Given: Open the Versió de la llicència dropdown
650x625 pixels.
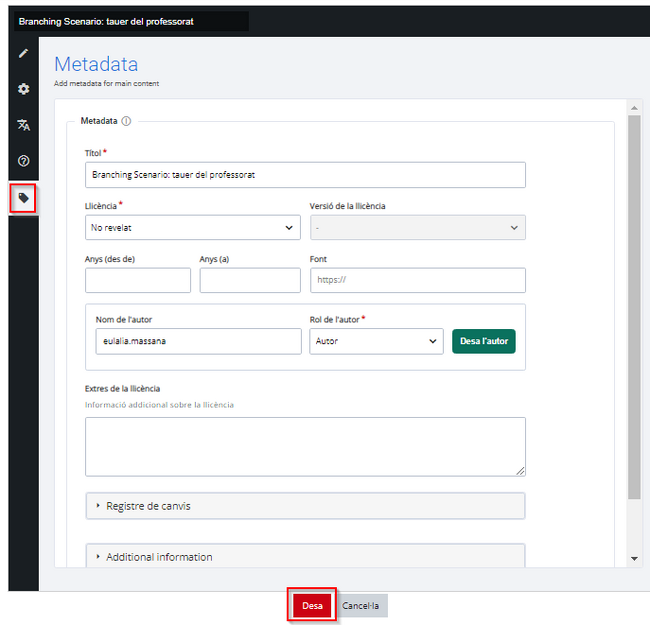Looking at the screenshot, I should point(418,227).
